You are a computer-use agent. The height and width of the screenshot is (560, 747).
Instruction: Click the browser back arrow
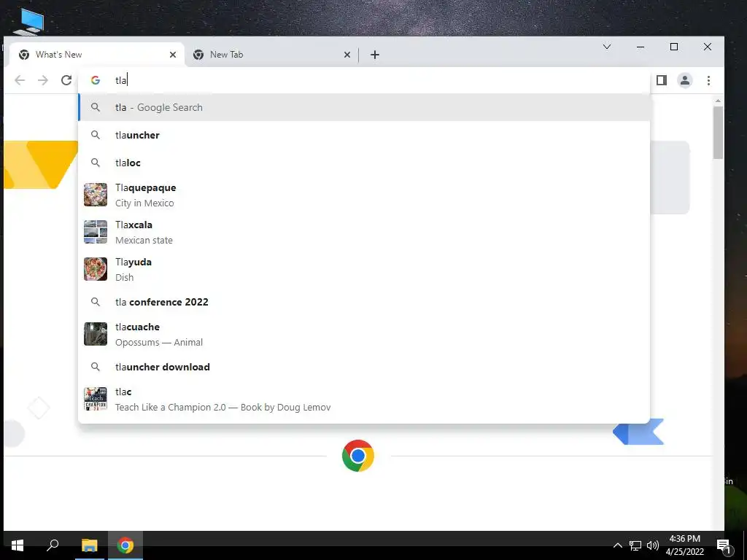(x=20, y=80)
